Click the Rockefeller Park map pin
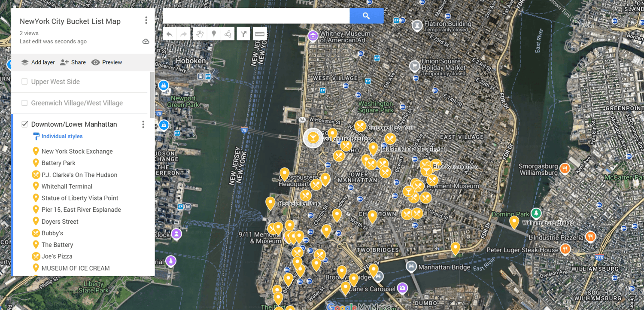The image size is (644, 310). tap(270, 203)
